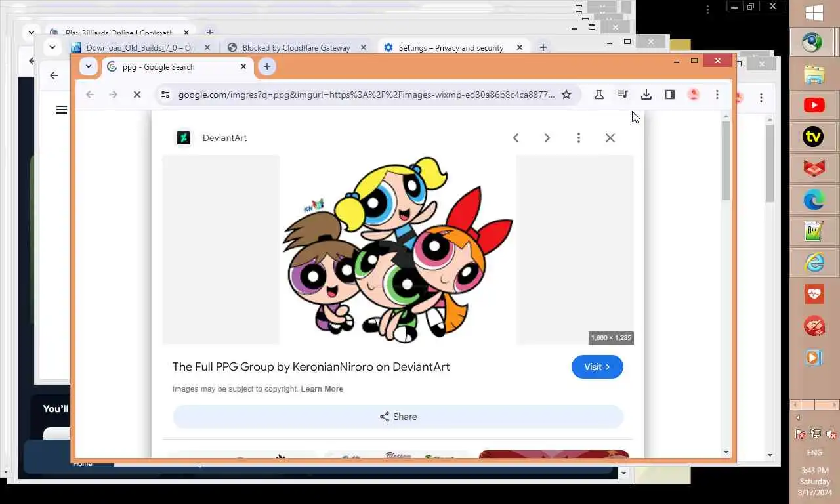Open the Learn More copyright link
This screenshot has width=840, height=504.
click(322, 389)
